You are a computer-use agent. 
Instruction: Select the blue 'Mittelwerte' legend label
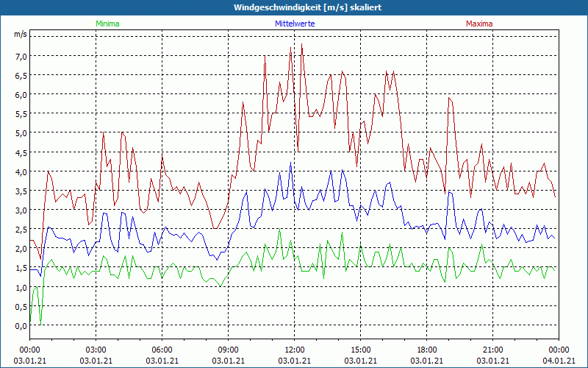tap(295, 24)
